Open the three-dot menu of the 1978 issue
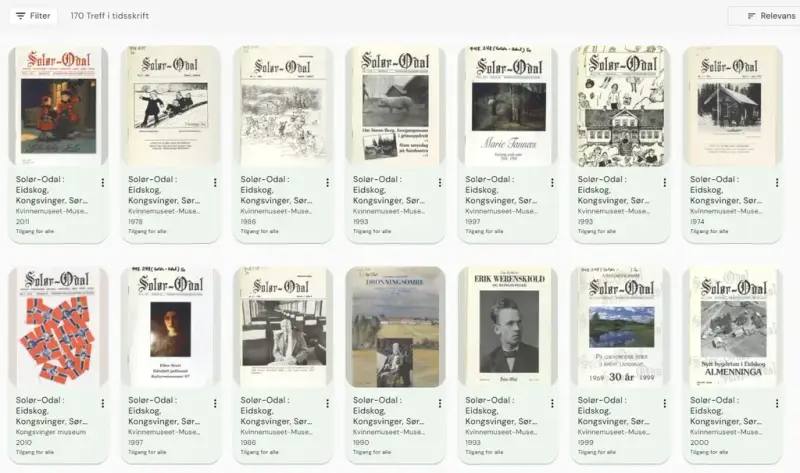 (215, 183)
